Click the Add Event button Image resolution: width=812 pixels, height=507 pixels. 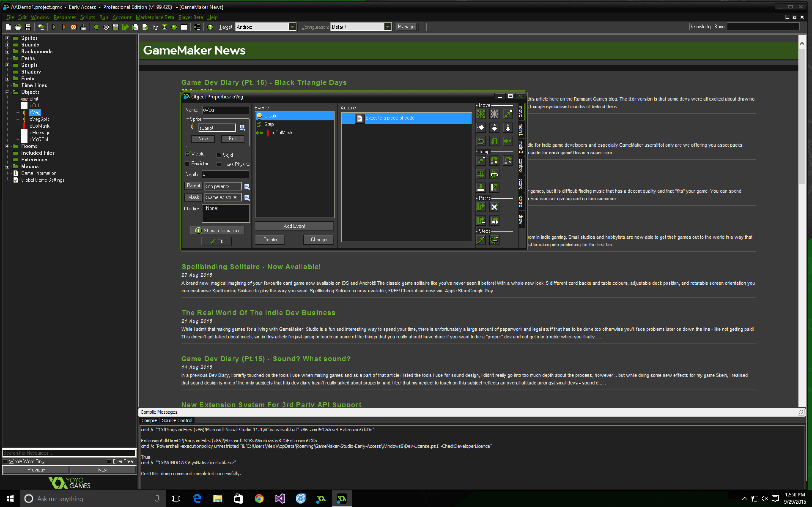point(294,226)
